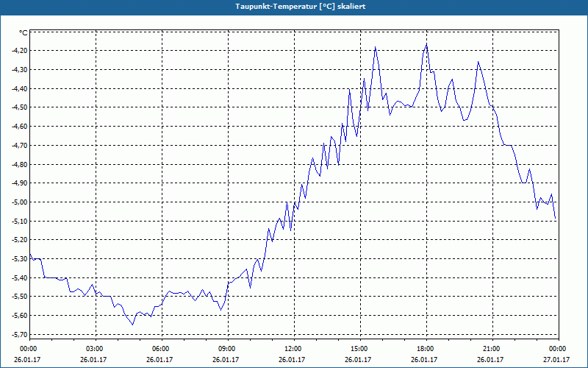The image size is (588, 368).
Task: Select the '-5,50' y-axis label
Action: tap(21, 297)
